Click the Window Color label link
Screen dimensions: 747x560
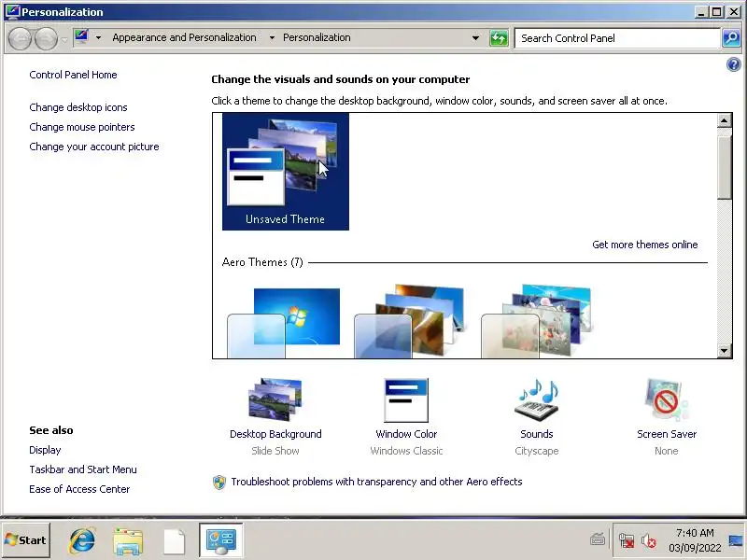[x=406, y=434]
